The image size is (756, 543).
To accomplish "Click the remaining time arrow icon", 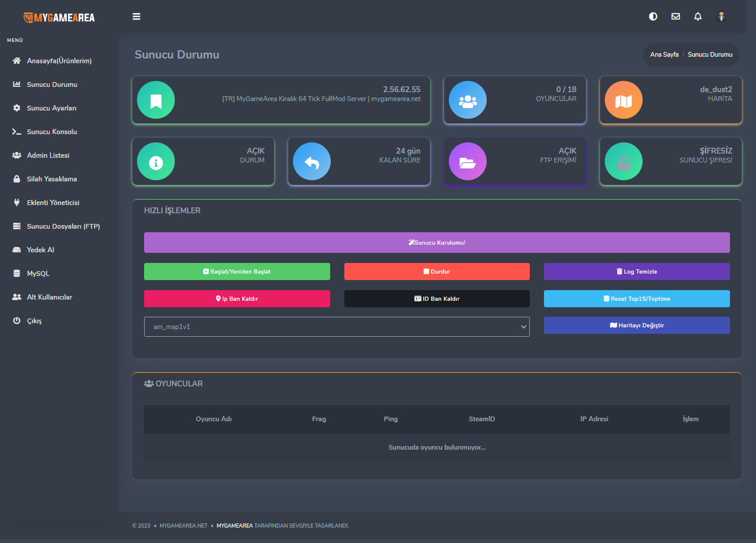I will 312,161.
